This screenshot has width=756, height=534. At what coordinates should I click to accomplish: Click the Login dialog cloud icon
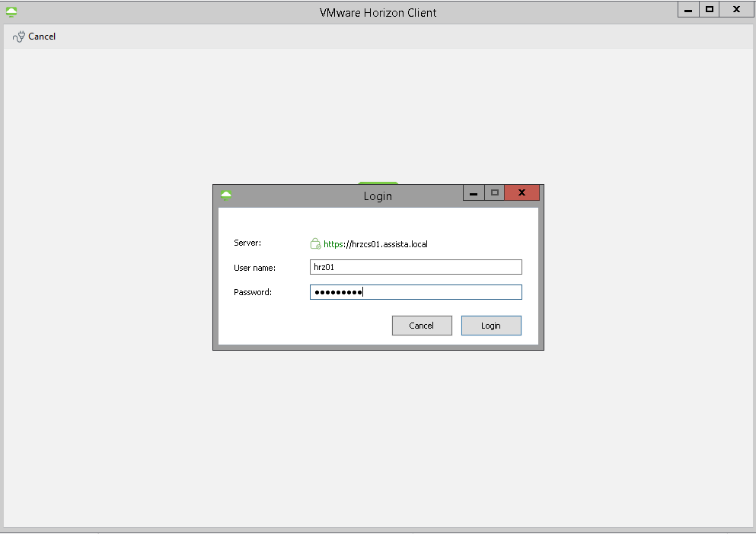pyautogui.click(x=225, y=195)
